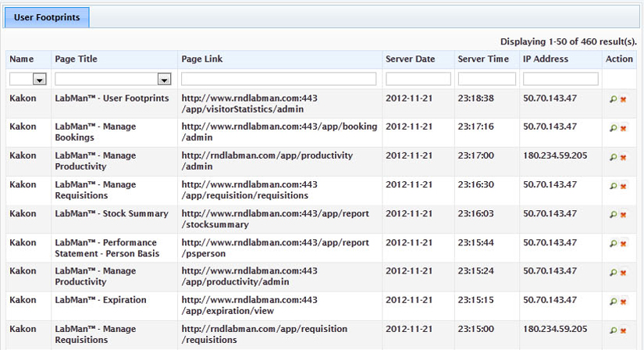View details of Manage Bookings entry
644x350 pixels.
(614, 128)
